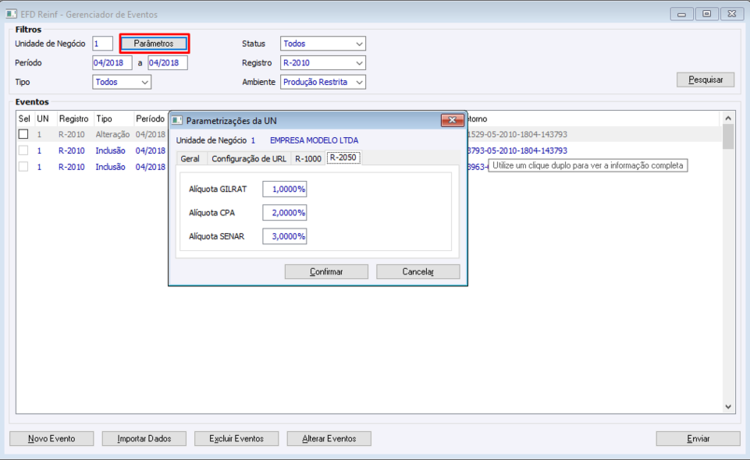Check the first Inclusão row checkbox
Viewport: 750px width, 460px height.
(x=23, y=151)
